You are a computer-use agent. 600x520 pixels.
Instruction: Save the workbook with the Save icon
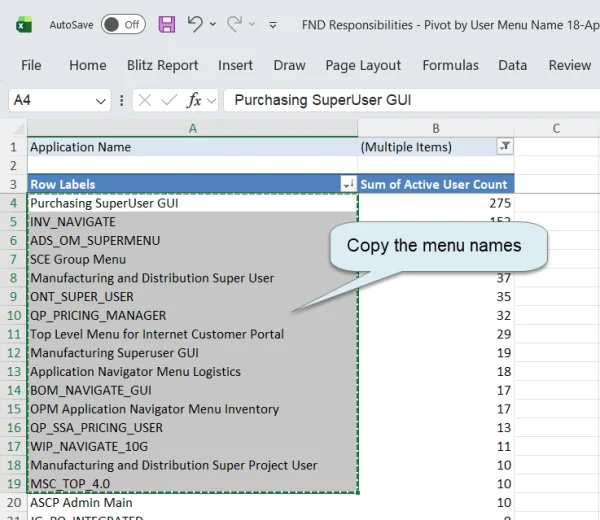coord(167,24)
